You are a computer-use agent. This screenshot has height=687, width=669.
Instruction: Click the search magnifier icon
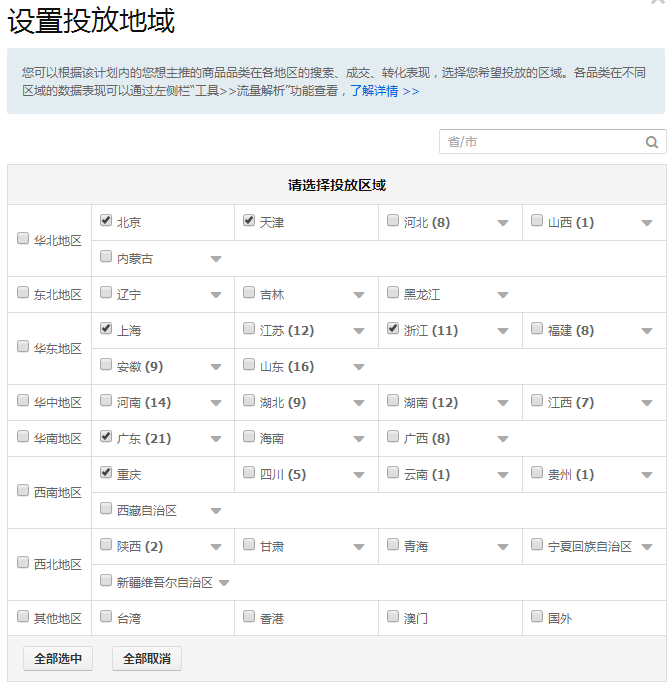pos(652,142)
